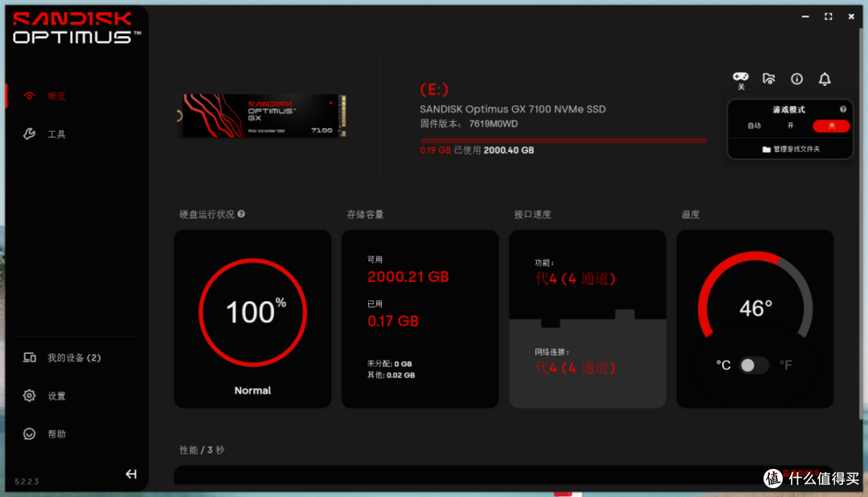Viewport: 868px width, 497px height.
Task: Click the 未分配: 0 GB line
Action: click(390, 364)
